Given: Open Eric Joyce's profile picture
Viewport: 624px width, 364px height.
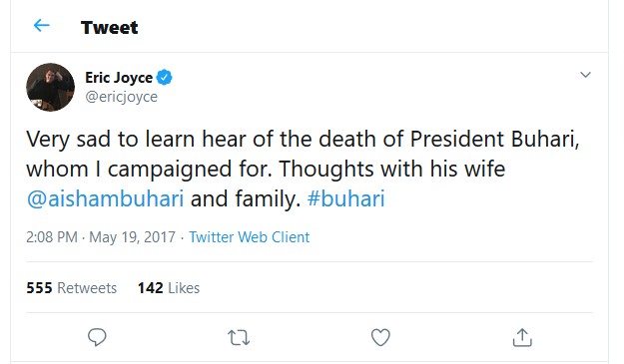Looking at the screenshot, I should click(50, 87).
